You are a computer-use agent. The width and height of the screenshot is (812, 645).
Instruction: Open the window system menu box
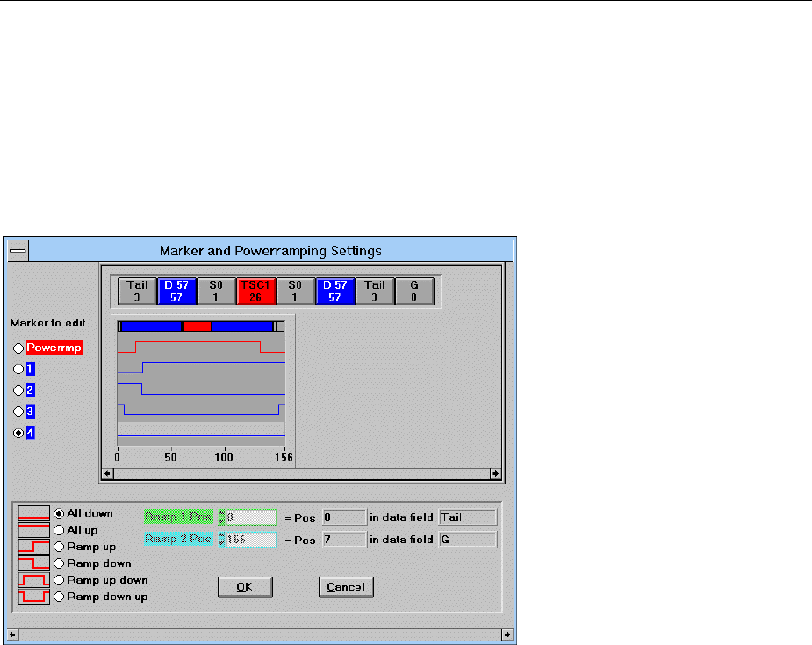pos(18,251)
